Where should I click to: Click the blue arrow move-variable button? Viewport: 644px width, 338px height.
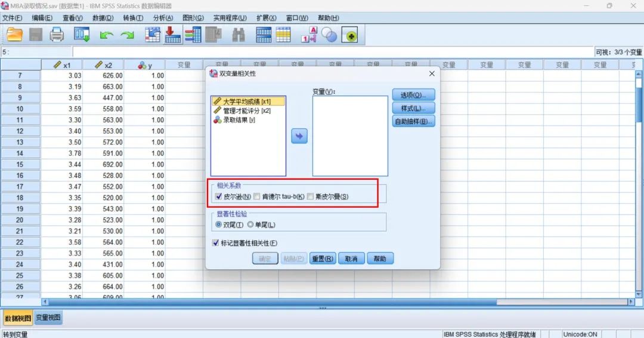(299, 136)
